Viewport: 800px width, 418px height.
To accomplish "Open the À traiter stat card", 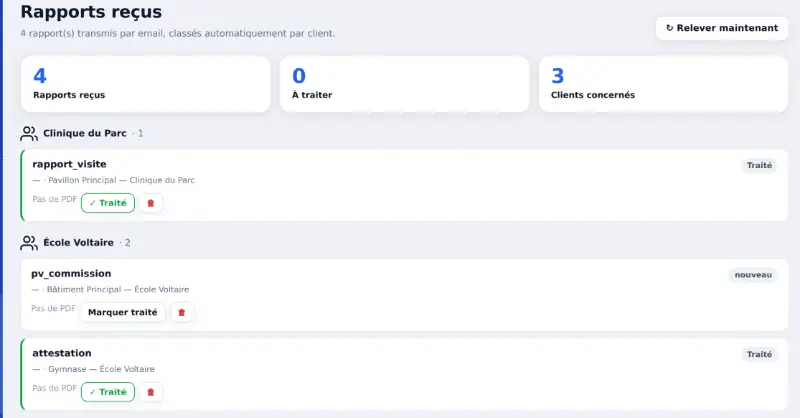I will [x=405, y=84].
